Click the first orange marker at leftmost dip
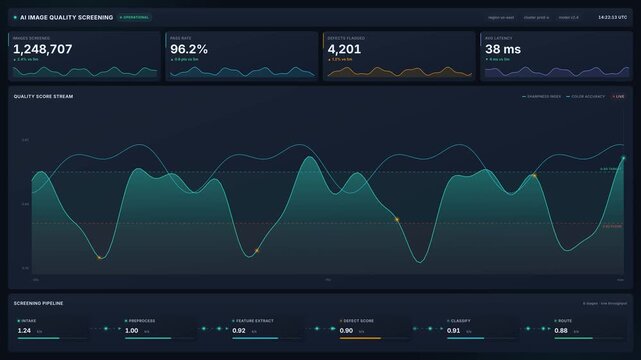641x360 pixels. click(x=99, y=257)
